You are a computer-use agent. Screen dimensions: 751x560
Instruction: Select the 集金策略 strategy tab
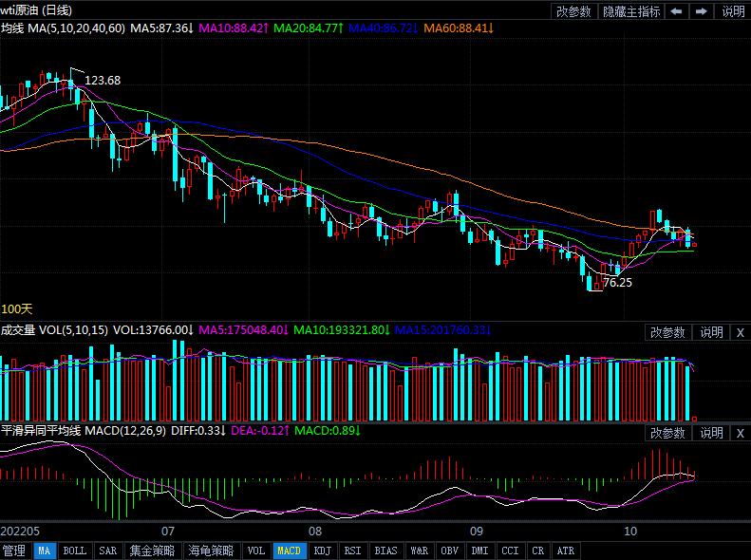(151, 551)
